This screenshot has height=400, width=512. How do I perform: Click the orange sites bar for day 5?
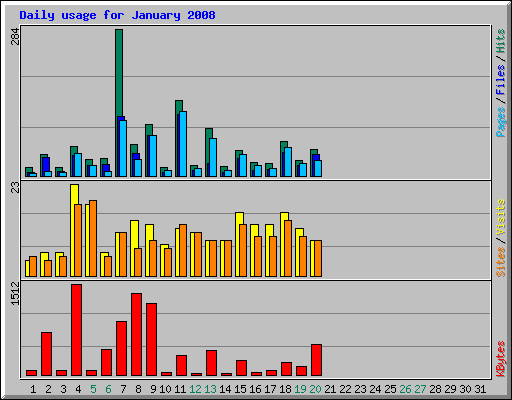pos(93,238)
